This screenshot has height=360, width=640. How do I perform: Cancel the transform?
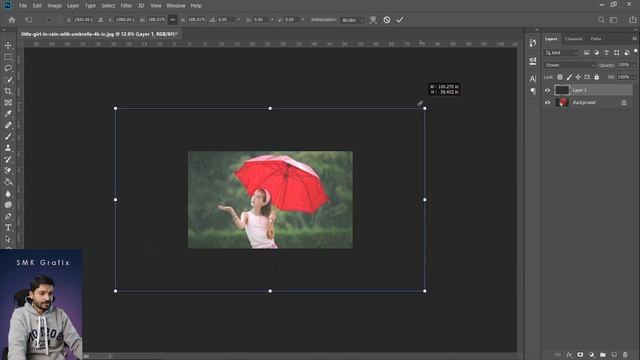coord(387,20)
